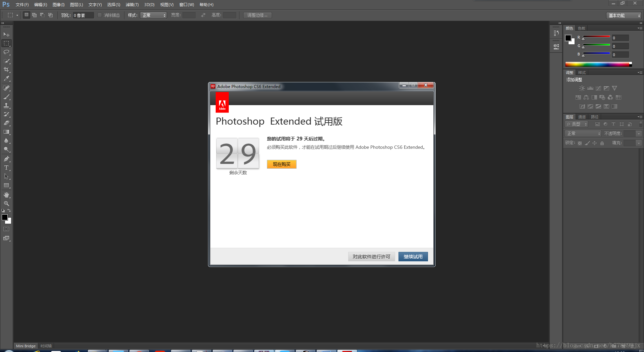Image resolution: width=644 pixels, height=352 pixels.
Task: Switch to the 通道 channels tab
Action: click(582, 117)
